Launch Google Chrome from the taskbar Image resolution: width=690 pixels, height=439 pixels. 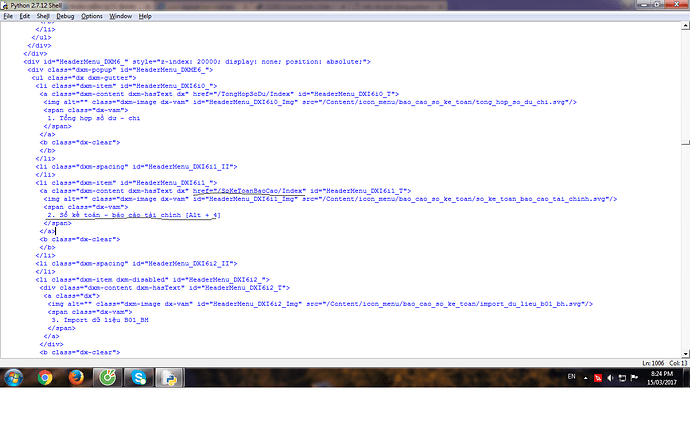[x=45, y=378]
